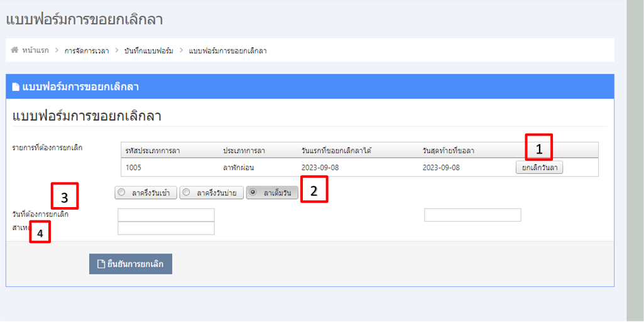Click the สาเหตุ reason input field

pos(166,228)
